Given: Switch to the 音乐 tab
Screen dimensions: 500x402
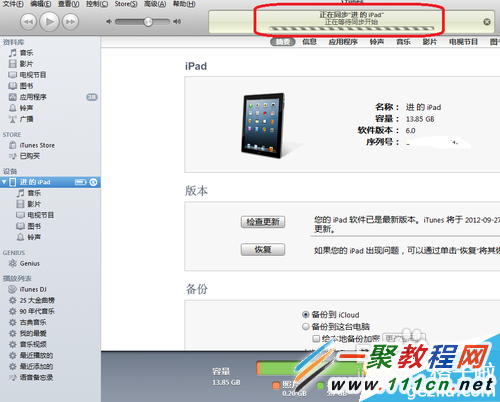Looking at the screenshot, I should (403, 42).
